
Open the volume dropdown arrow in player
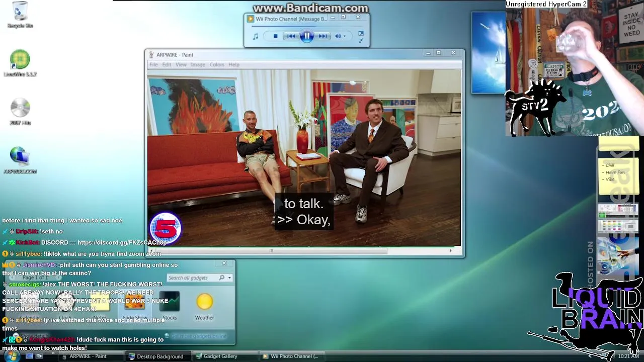(345, 36)
